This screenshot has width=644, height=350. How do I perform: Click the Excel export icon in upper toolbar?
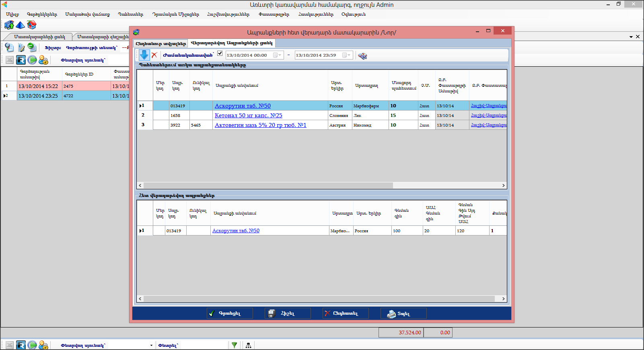[10, 60]
